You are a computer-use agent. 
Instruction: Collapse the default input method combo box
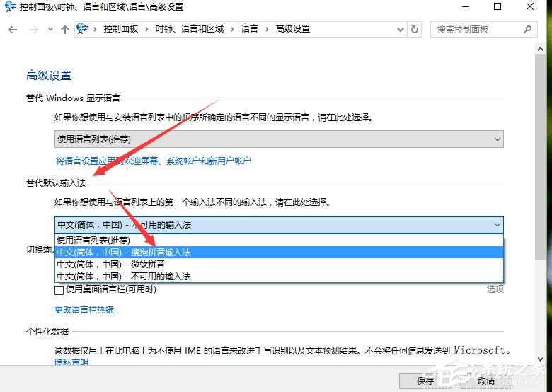pyautogui.click(x=279, y=224)
